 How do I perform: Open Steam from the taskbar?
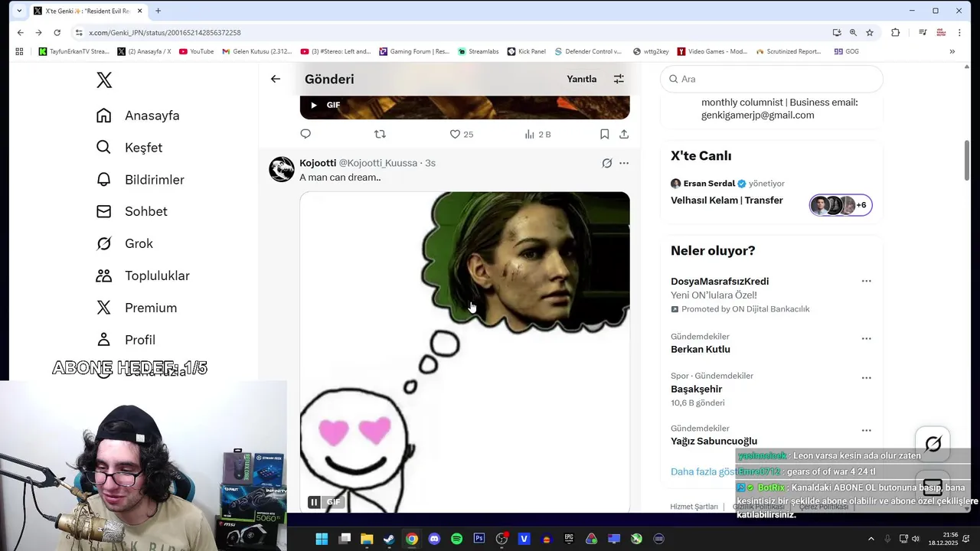[x=389, y=539]
